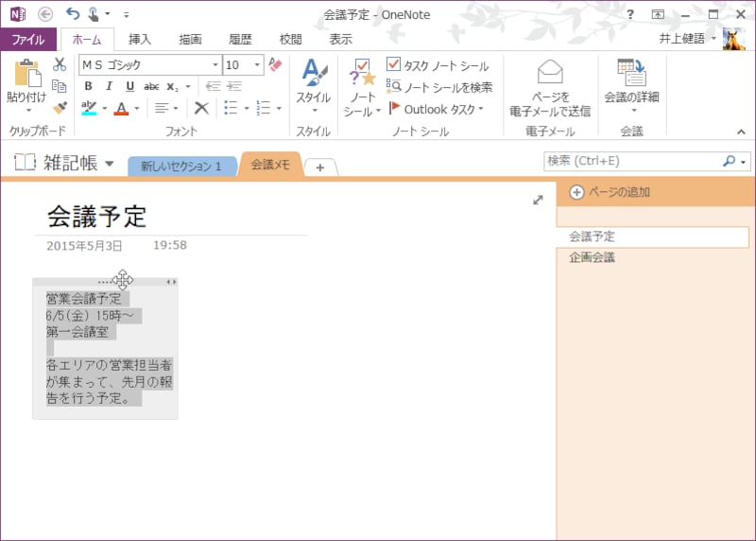Open the font name combo box

tap(150, 64)
